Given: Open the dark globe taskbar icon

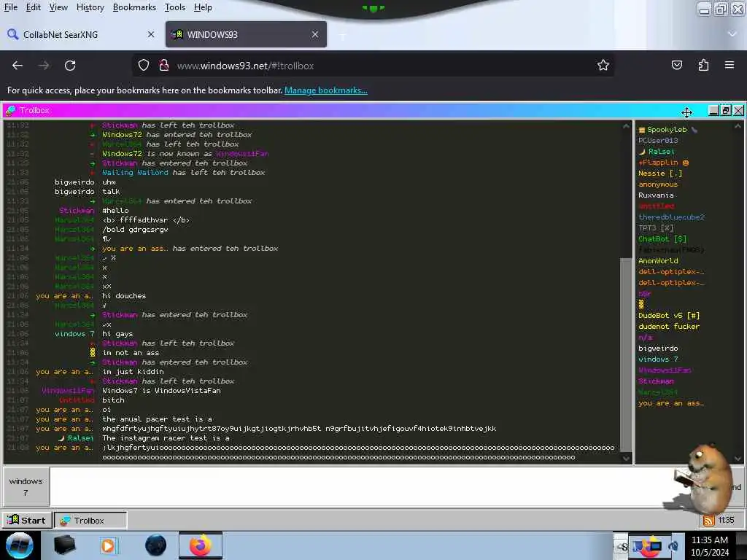Looking at the screenshot, I should point(156,545).
